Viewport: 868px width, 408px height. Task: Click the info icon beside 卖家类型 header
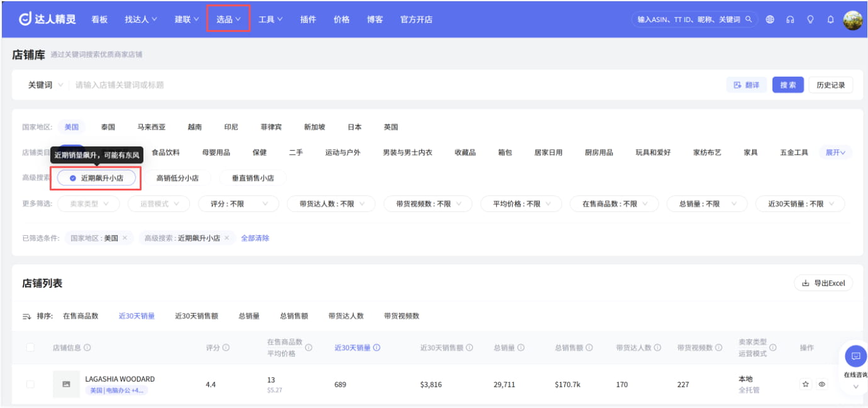tap(773, 348)
